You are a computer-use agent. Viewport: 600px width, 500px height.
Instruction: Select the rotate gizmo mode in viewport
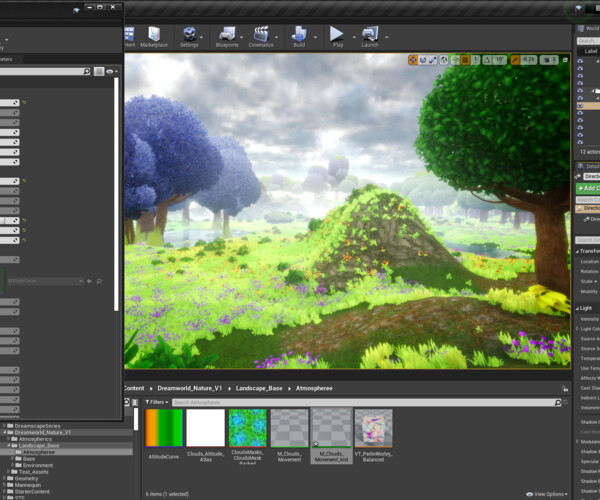coord(423,60)
